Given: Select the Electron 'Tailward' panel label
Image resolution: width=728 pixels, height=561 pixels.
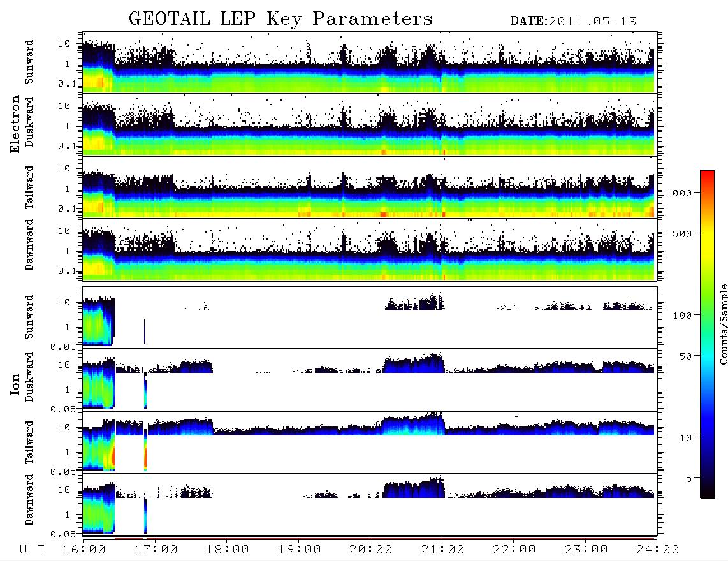Looking at the screenshot, I should tap(29, 187).
